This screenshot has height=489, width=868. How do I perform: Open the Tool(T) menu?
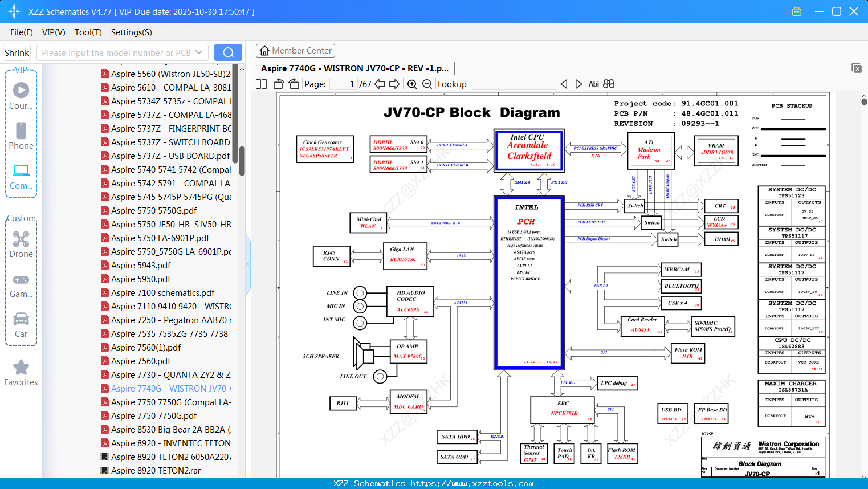pyautogui.click(x=88, y=32)
